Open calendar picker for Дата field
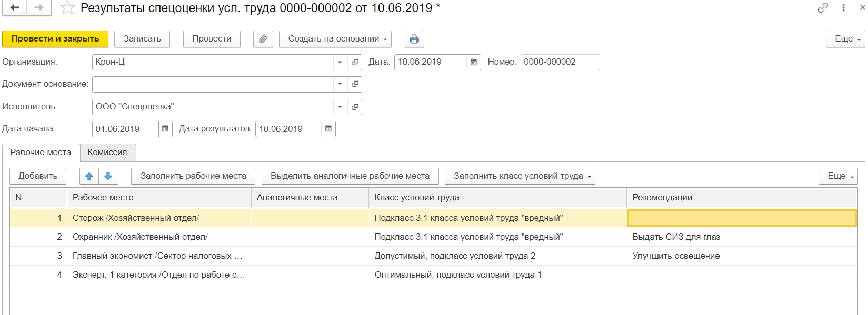The height and width of the screenshot is (315, 868). click(474, 62)
